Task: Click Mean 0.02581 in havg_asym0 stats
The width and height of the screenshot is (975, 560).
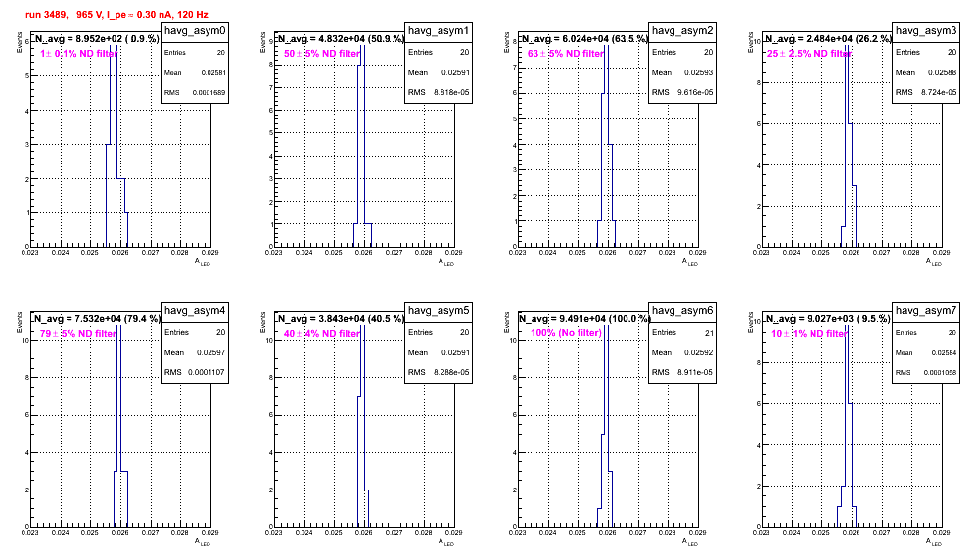Action: click(195, 72)
